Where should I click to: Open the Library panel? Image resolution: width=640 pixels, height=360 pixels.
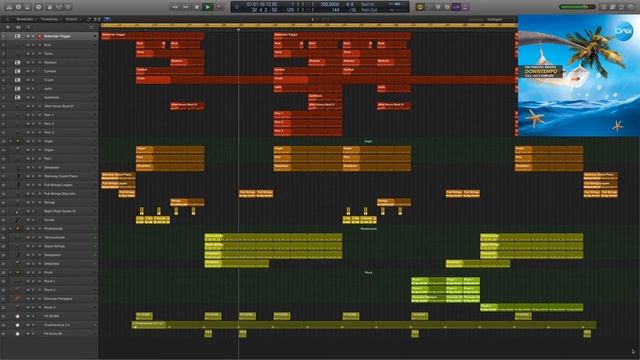coord(9,7)
